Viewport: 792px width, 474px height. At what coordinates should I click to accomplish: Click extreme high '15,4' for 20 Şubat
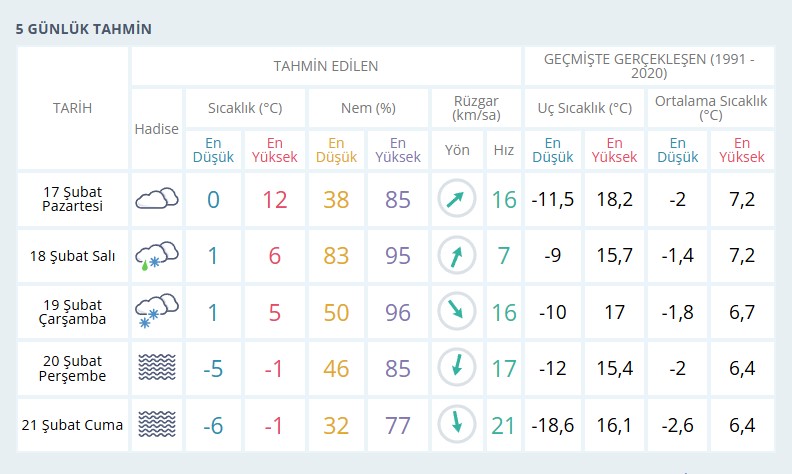pos(614,368)
